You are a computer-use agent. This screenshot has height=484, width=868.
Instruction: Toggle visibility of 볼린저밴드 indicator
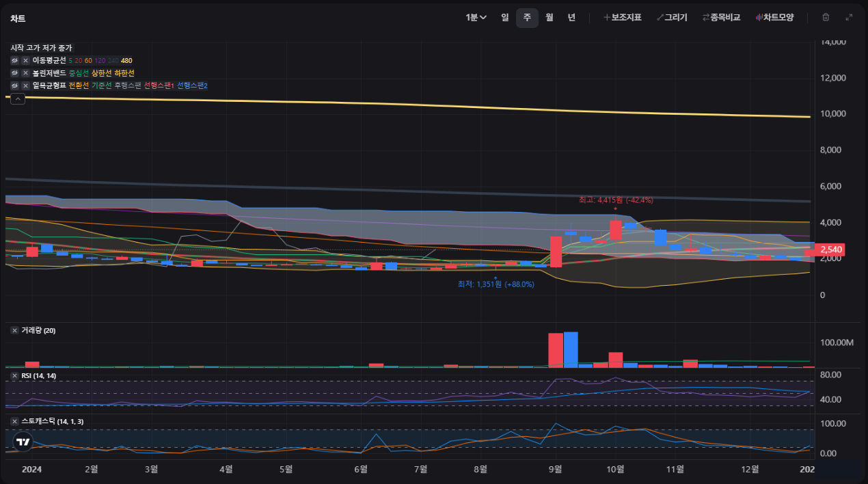(14, 72)
